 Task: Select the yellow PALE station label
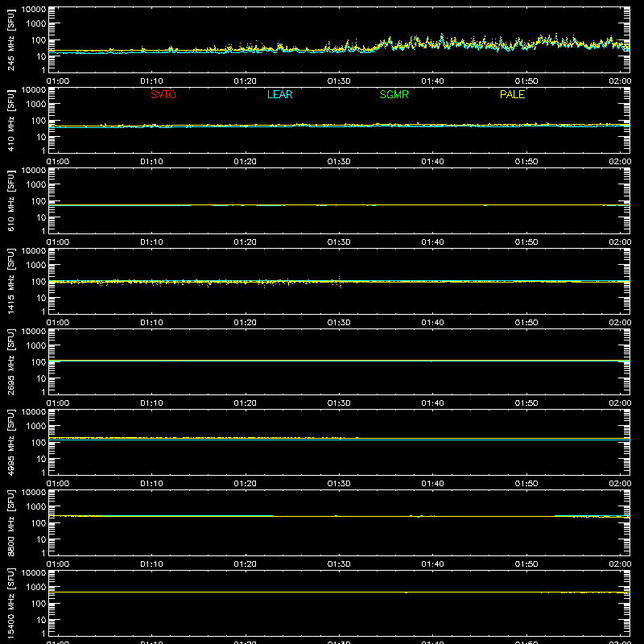tap(512, 94)
